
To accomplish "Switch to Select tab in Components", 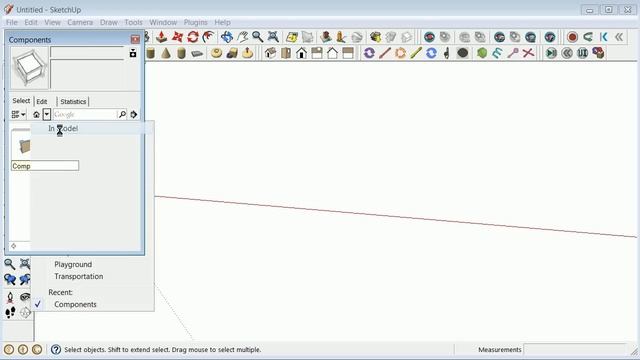I will [x=21, y=101].
